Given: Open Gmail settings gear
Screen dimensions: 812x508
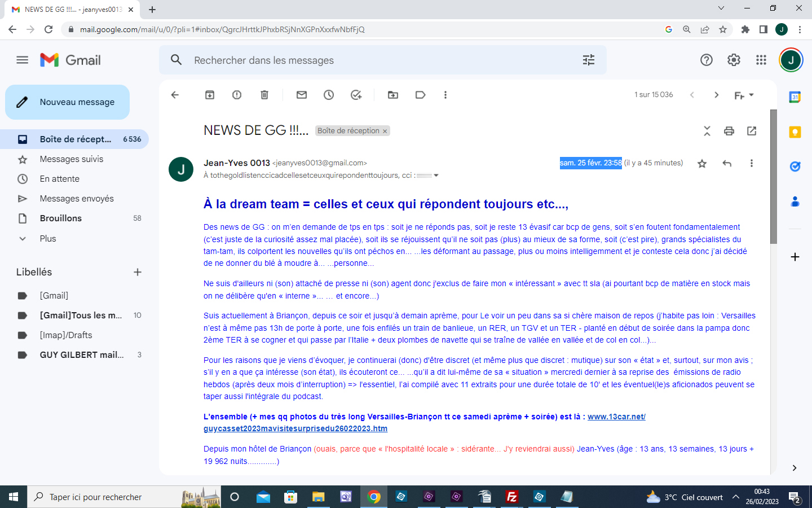Looking at the screenshot, I should point(734,60).
